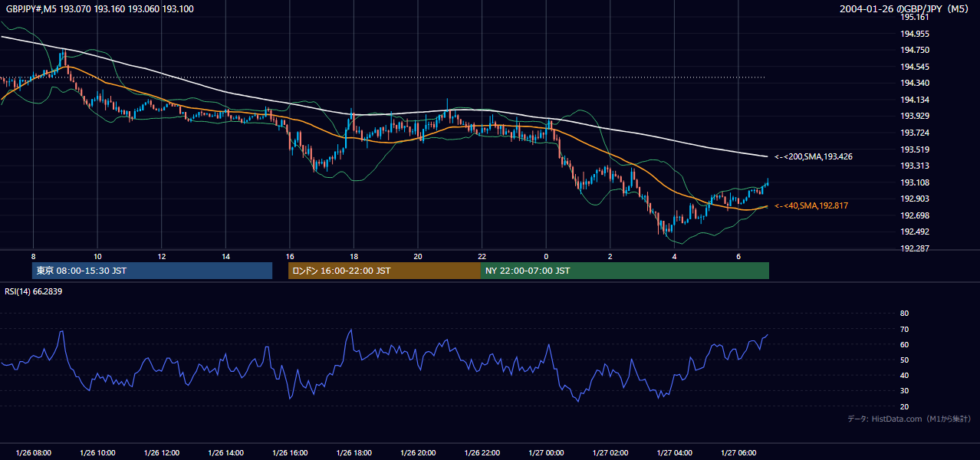The width and height of the screenshot is (980, 460).
Task: Click price axis value 195.161
Action: click(x=915, y=17)
